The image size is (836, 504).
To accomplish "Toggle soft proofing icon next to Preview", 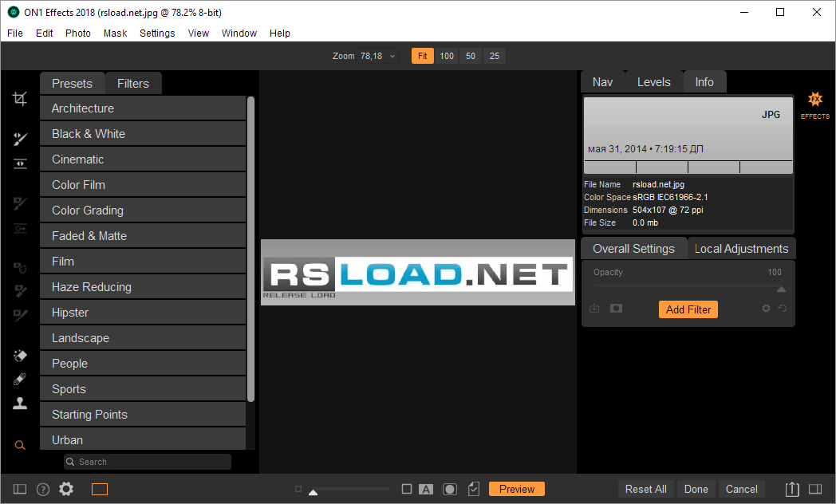I will pyautogui.click(x=474, y=489).
